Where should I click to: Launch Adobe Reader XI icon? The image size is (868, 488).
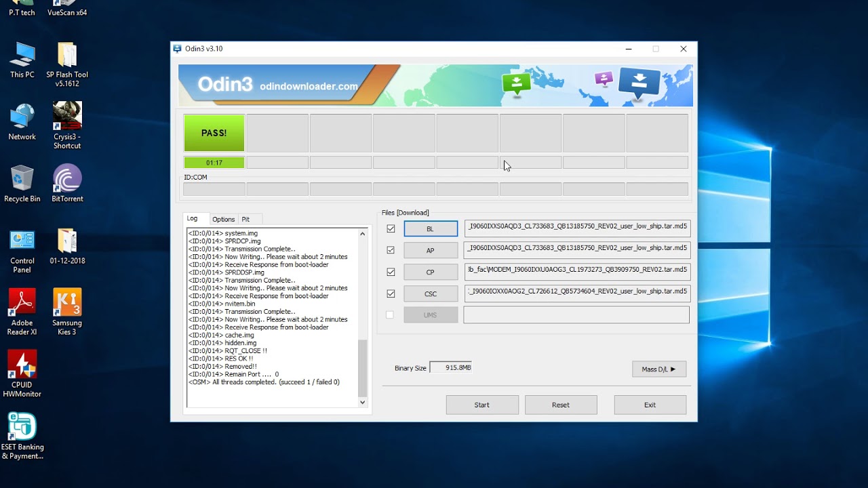pyautogui.click(x=22, y=312)
